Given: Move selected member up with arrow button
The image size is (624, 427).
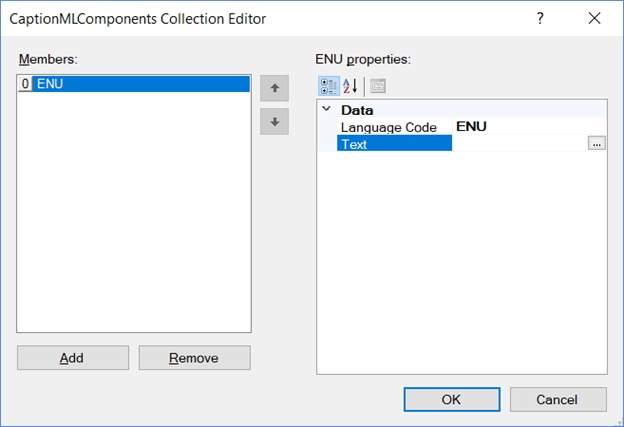Looking at the screenshot, I should click(275, 88).
